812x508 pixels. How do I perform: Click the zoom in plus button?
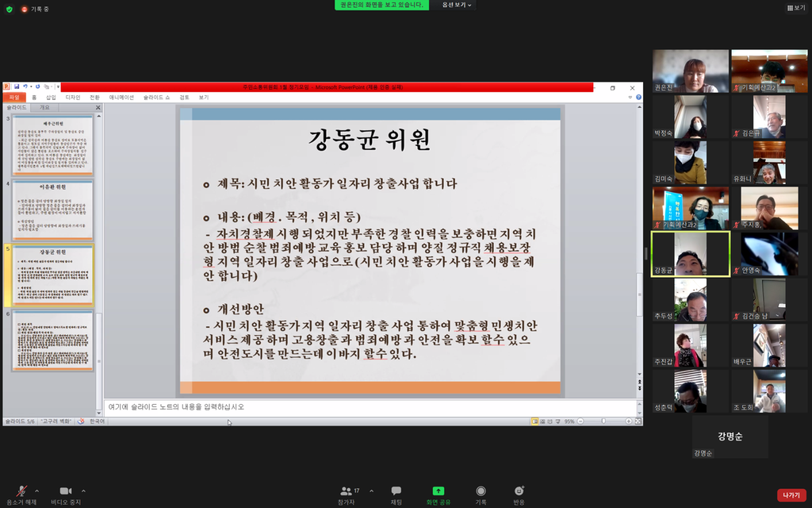629,421
